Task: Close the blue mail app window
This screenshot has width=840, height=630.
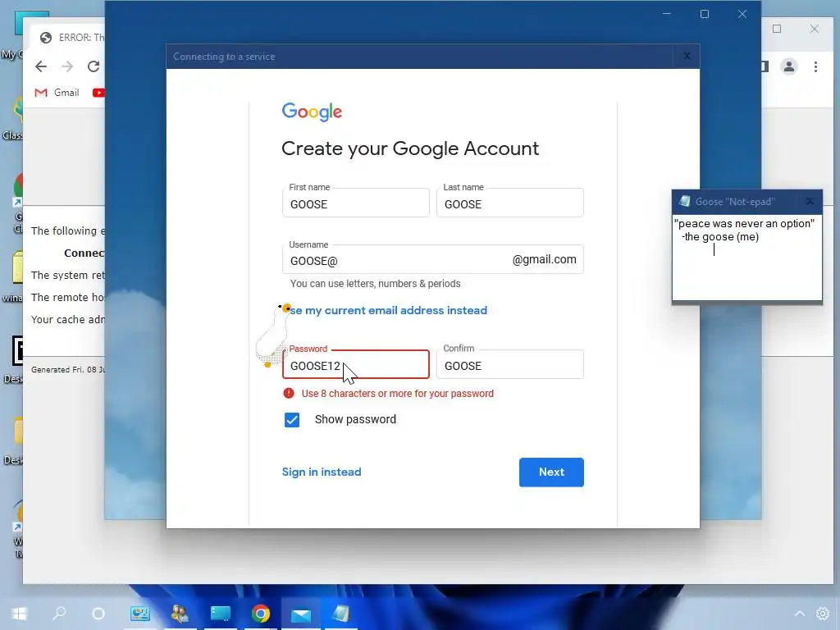Action: click(x=742, y=14)
